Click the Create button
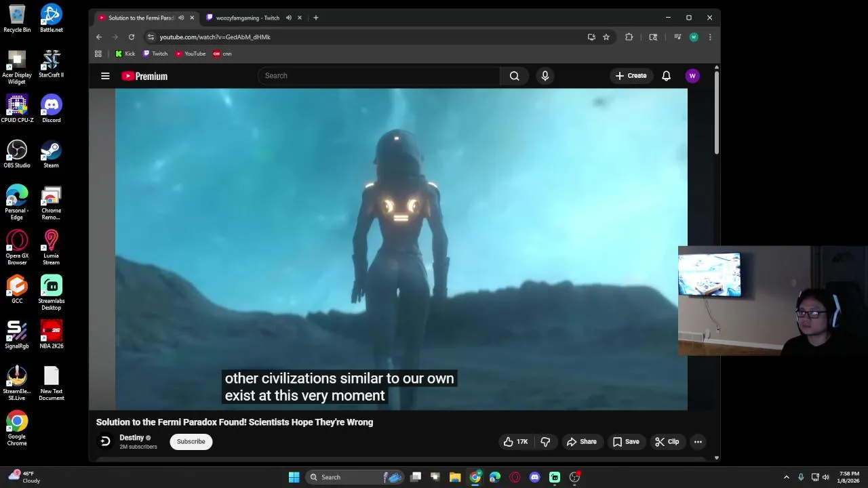Viewport: 868px width, 488px height. pyautogui.click(x=631, y=76)
